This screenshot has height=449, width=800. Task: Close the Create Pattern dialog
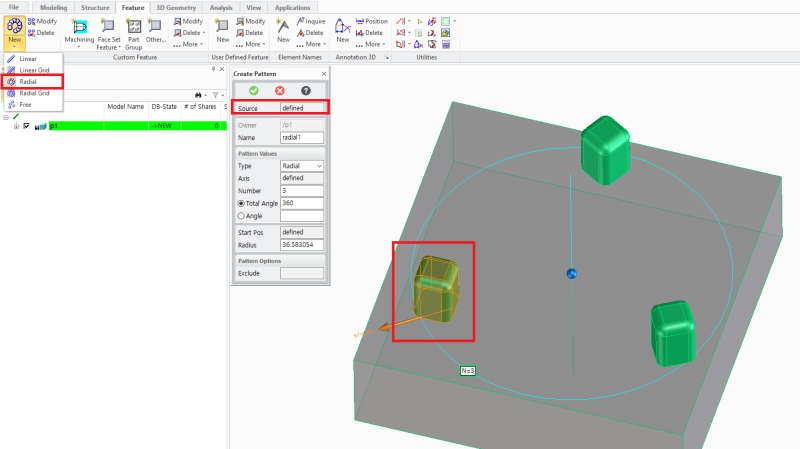[x=324, y=74]
